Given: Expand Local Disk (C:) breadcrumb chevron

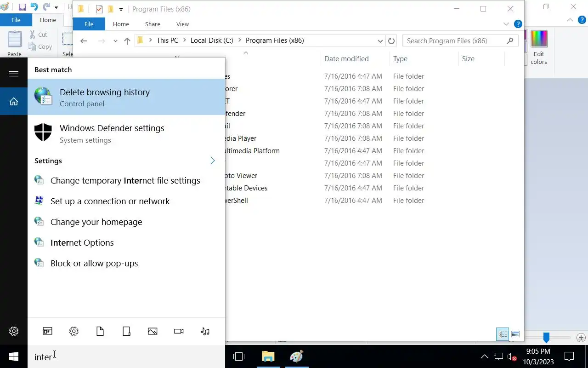Looking at the screenshot, I should pyautogui.click(x=239, y=40).
